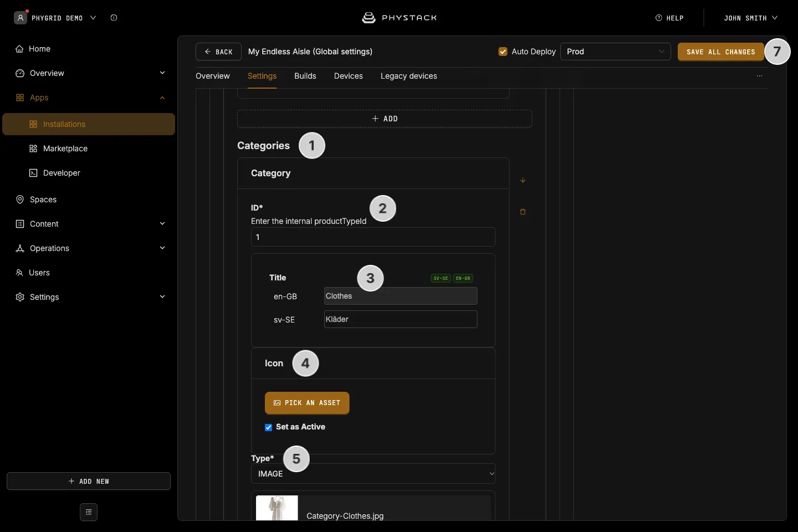Click the Save All Changes button
The image size is (798, 532).
coord(720,52)
